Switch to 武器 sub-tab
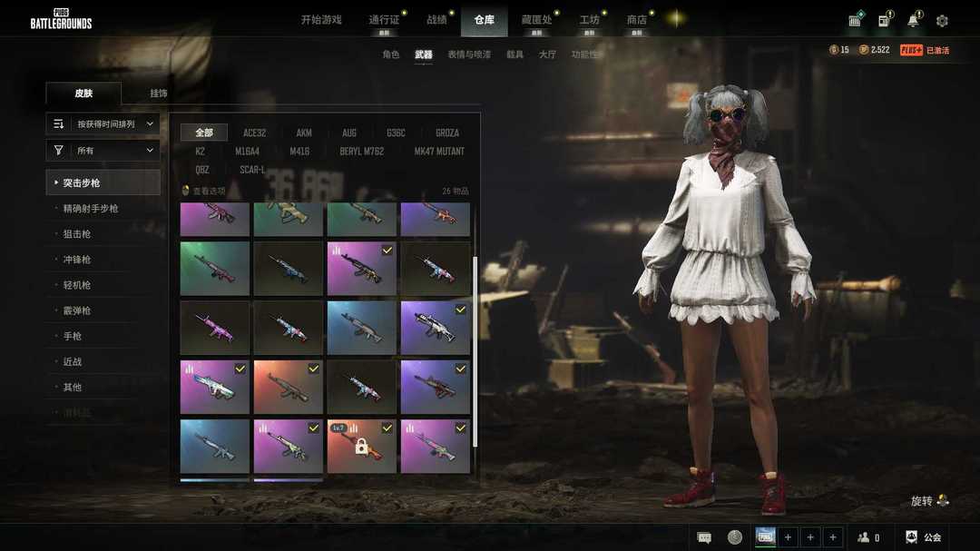 click(x=423, y=54)
